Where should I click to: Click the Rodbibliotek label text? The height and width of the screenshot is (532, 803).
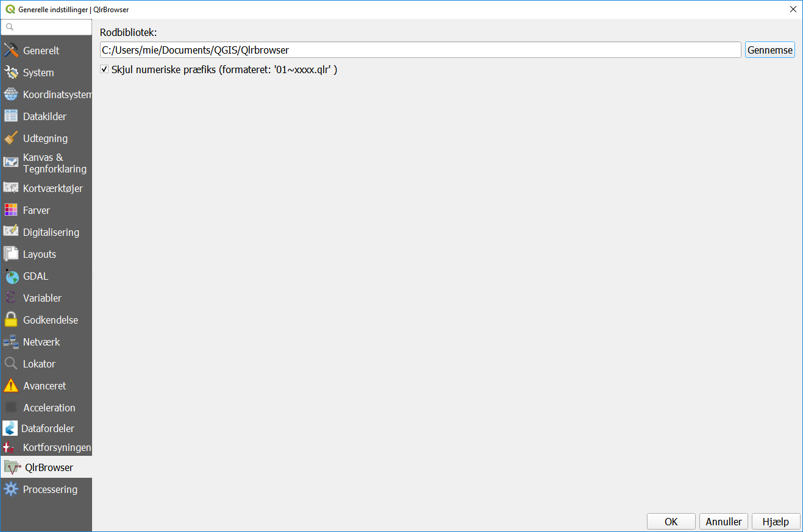coord(129,32)
